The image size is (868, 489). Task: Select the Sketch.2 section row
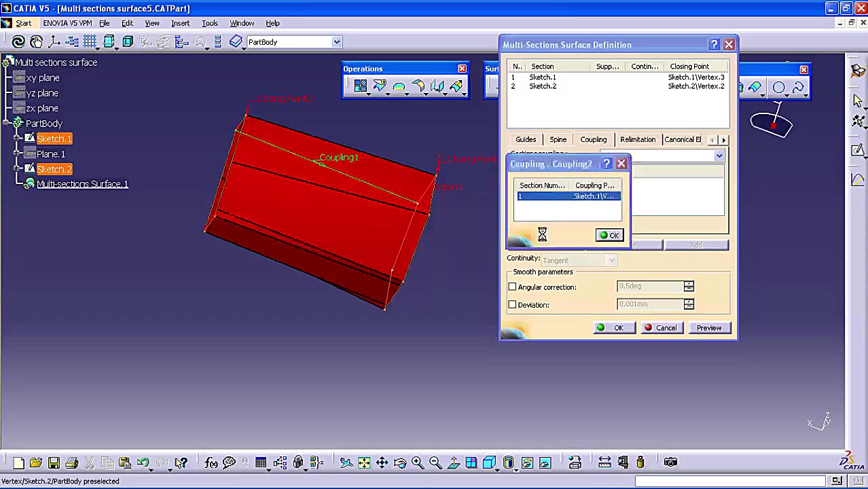coord(618,86)
